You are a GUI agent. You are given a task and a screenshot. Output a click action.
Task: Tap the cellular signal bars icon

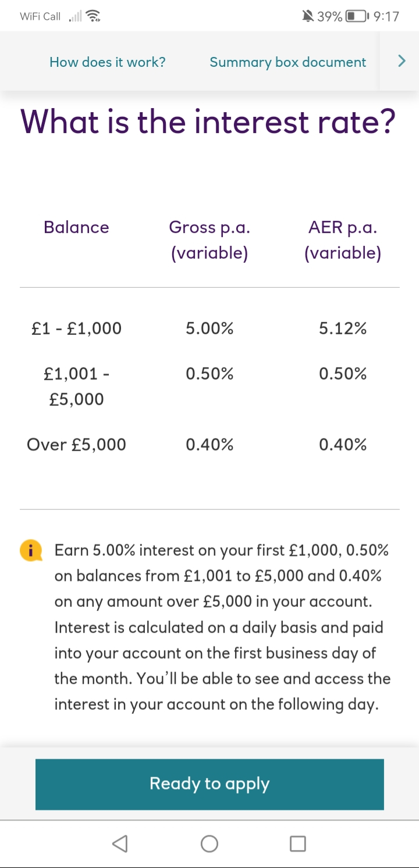click(x=75, y=17)
